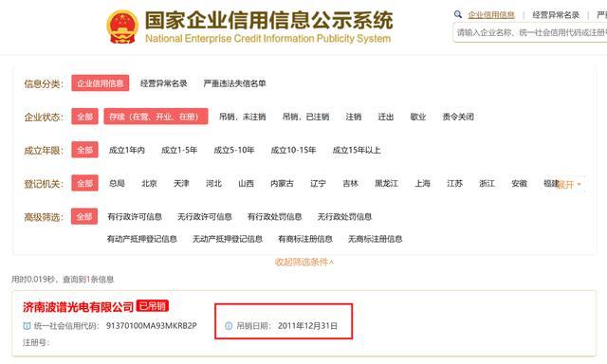The image size is (607, 364).
Task: Toggle the 存续（在营、开业、在册）status filter
Action: click(156, 117)
